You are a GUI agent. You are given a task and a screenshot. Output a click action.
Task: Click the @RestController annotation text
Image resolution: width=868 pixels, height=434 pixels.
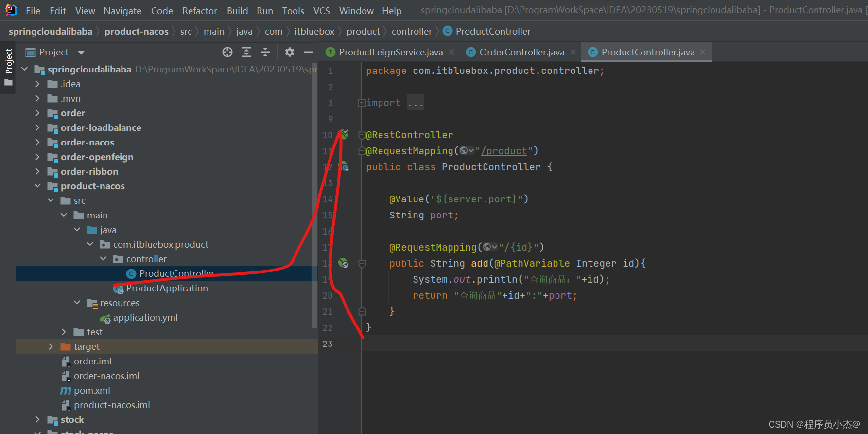[x=409, y=135]
